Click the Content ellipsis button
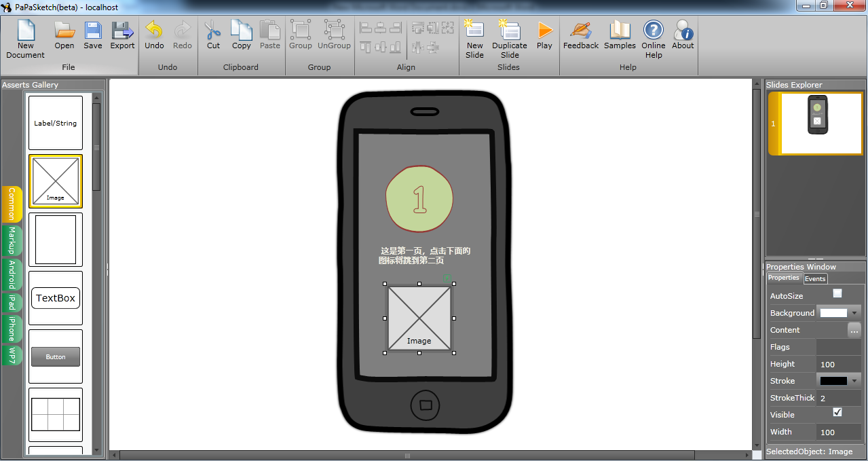Viewport: 868px width, 461px height. tap(854, 330)
